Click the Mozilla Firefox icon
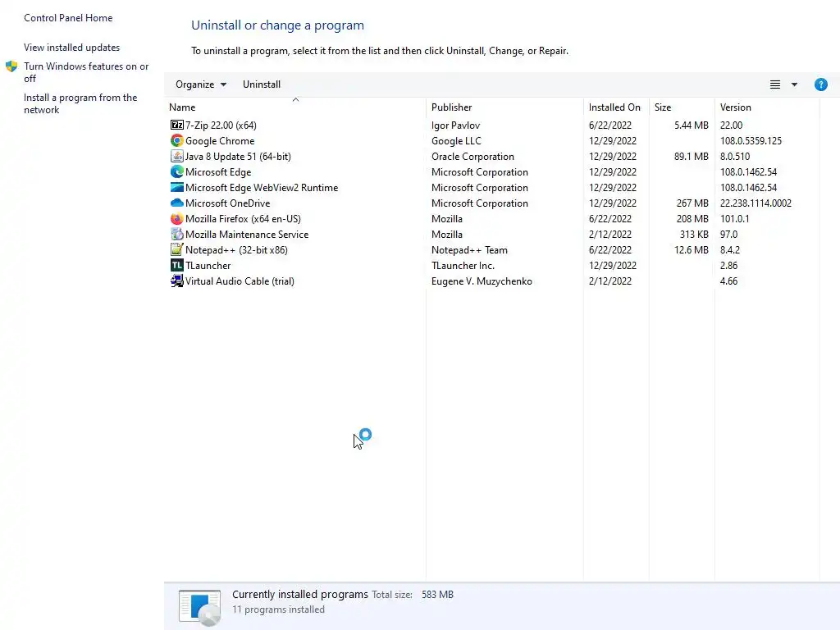The image size is (840, 630). pyautogui.click(x=177, y=218)
